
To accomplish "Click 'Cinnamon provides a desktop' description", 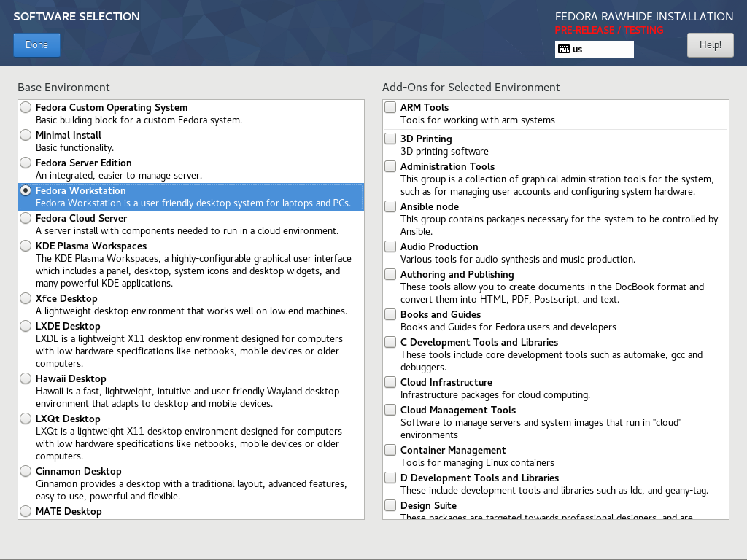I will tap(191, 490).
